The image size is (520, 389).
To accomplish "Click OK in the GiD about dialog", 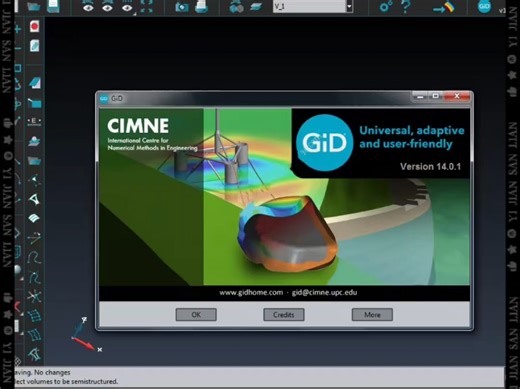I will tap(196, 315).
